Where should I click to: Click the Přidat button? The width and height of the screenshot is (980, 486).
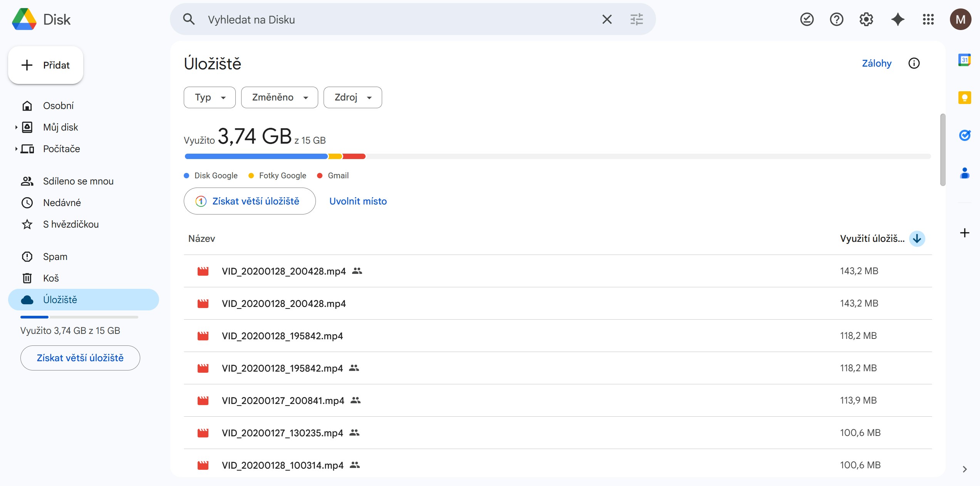click(x=46, y=65)
